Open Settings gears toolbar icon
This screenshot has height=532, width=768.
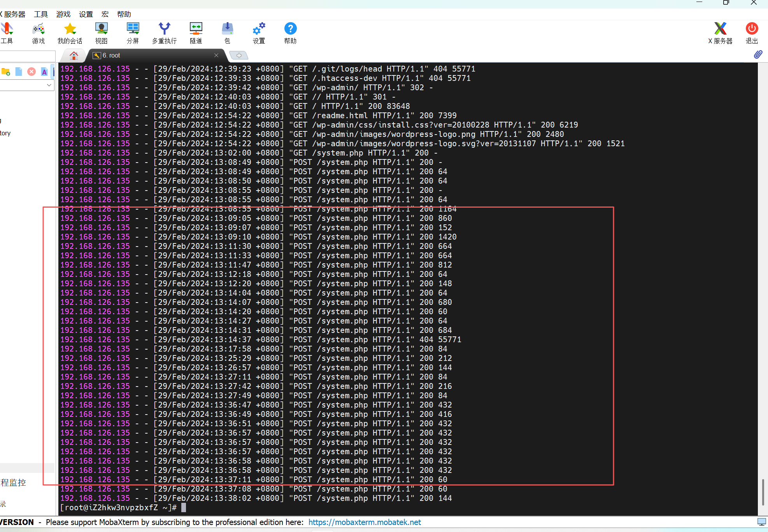[x=259, y=33]
